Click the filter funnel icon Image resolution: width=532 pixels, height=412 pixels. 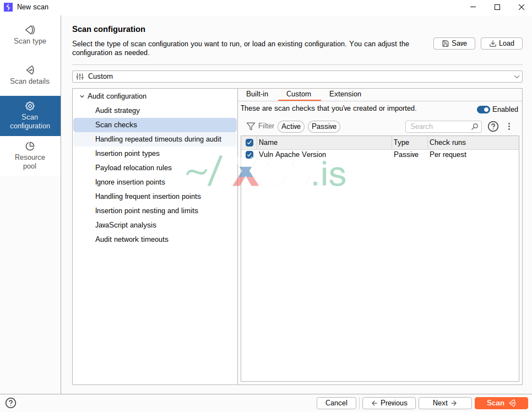pyautogui.click(x=251, y=126)
